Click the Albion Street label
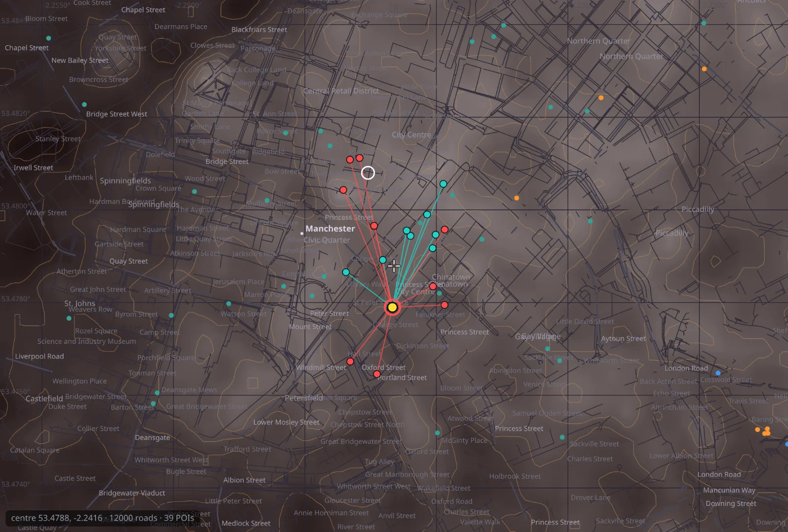 (x=244, y=480)
